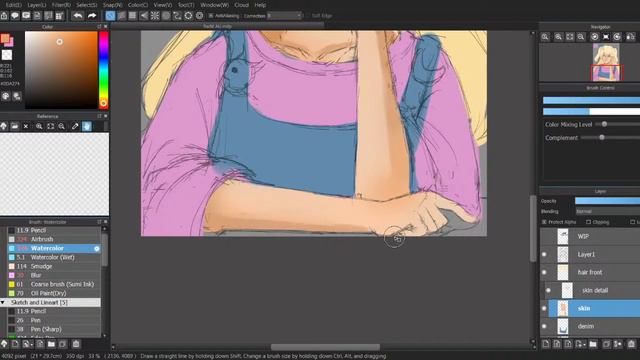Adjust the Complement slider
This screenshot has height=360, width=640.
tap(602, 138)
